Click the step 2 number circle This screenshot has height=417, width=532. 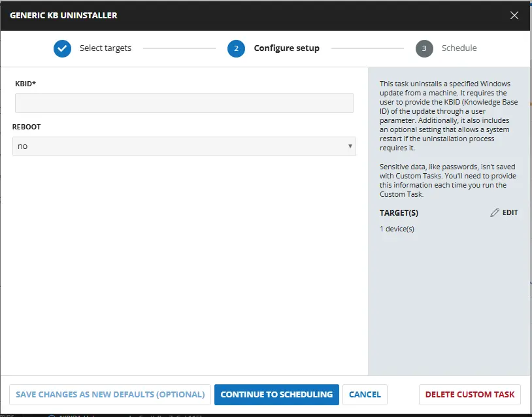click(236, 48)
